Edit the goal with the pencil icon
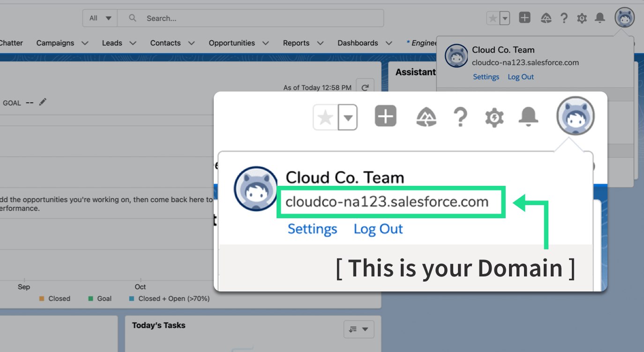 (43, 102)
